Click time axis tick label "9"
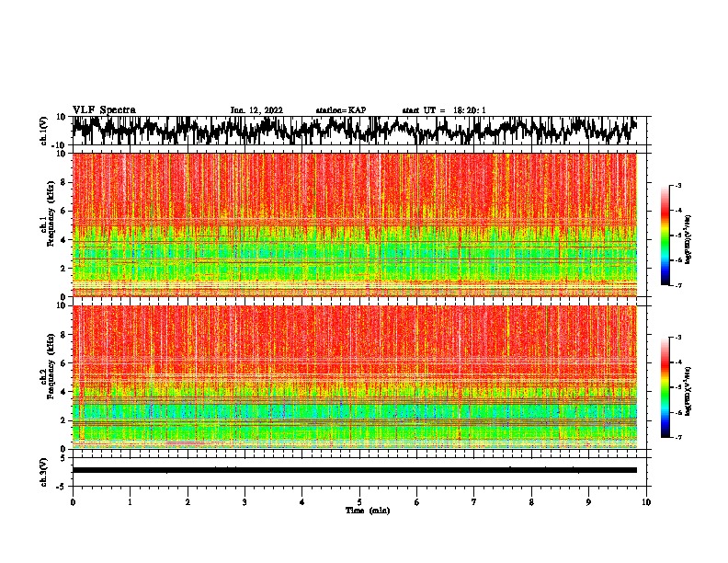The width and height of the screenshot is (728, 563). [588, 502]
